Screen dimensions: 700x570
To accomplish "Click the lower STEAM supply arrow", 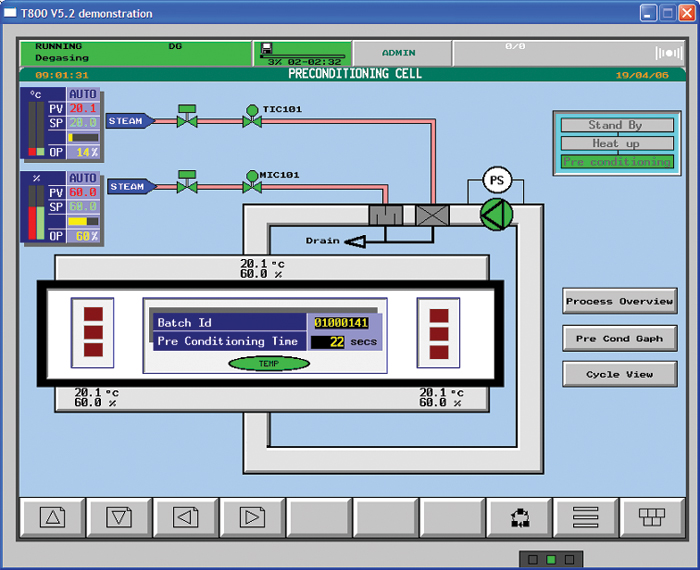I will click(x=132, y=187).
